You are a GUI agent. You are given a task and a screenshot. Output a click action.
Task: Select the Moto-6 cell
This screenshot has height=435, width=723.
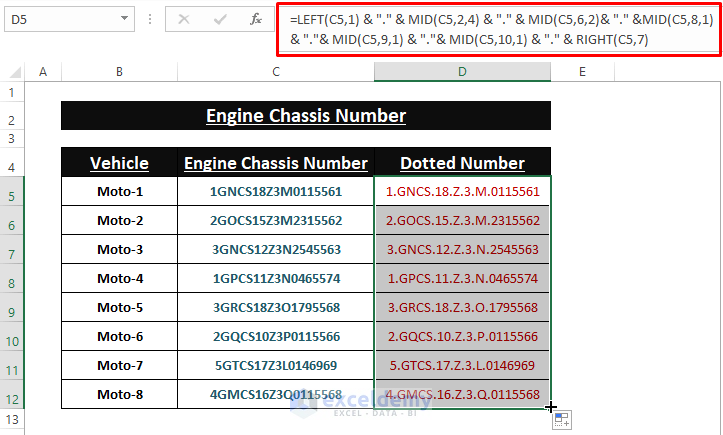119,337
